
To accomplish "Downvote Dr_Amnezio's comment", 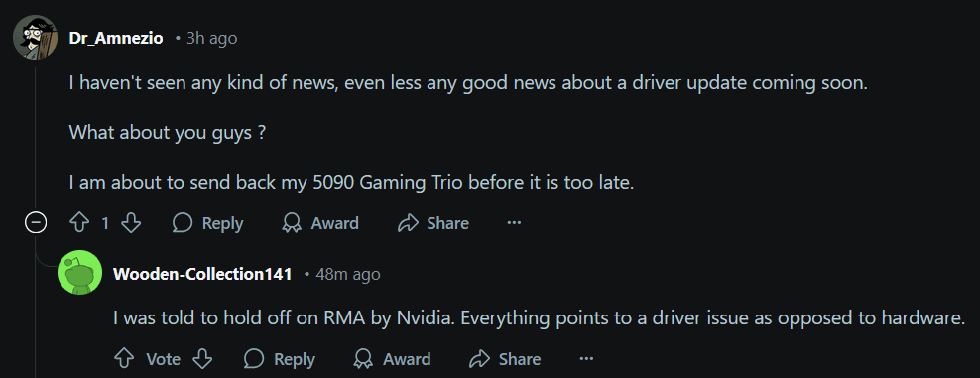I will (x=131, y=223).
